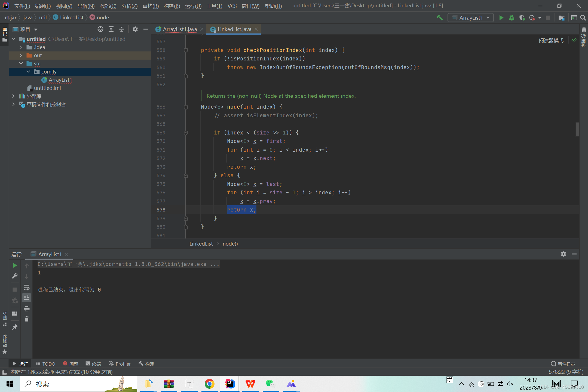Viewport: 588px width, 392px height.
Task: Open the TODO tool window
Action: (x=45, y=364)
